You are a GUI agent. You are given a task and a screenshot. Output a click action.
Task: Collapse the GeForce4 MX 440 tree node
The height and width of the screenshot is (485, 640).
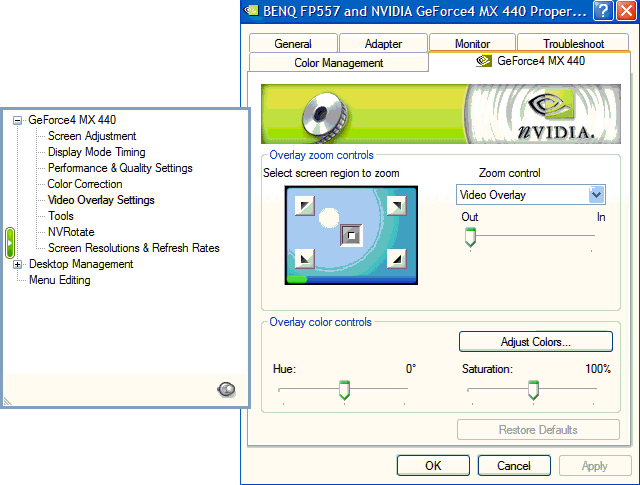[x=17, y=120]
